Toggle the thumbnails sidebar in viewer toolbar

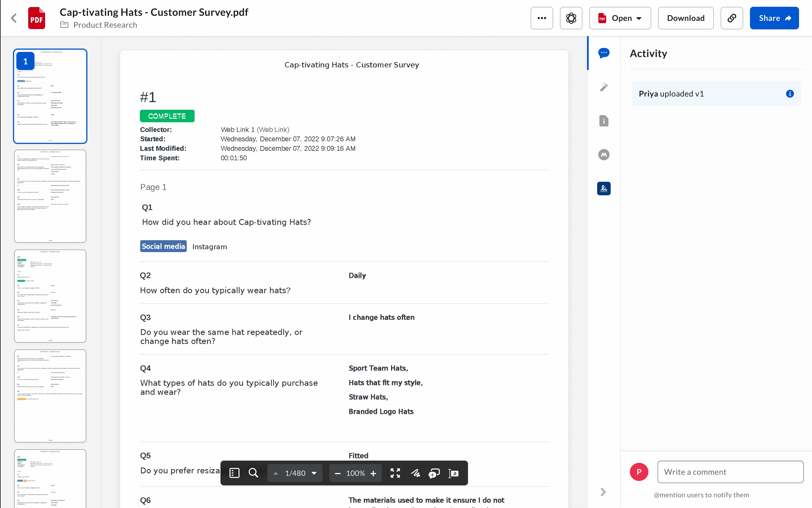pyautogui.click(x=234, y=473)
